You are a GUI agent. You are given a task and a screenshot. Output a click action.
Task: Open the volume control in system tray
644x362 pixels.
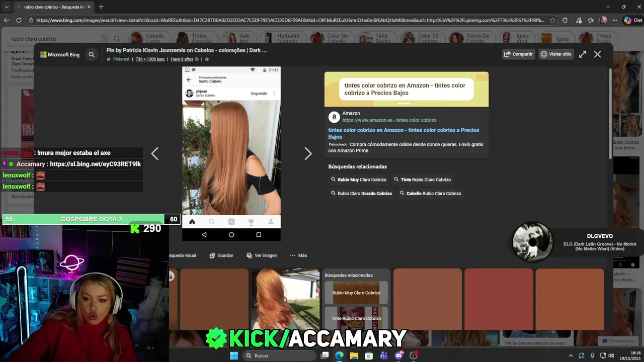611,355
